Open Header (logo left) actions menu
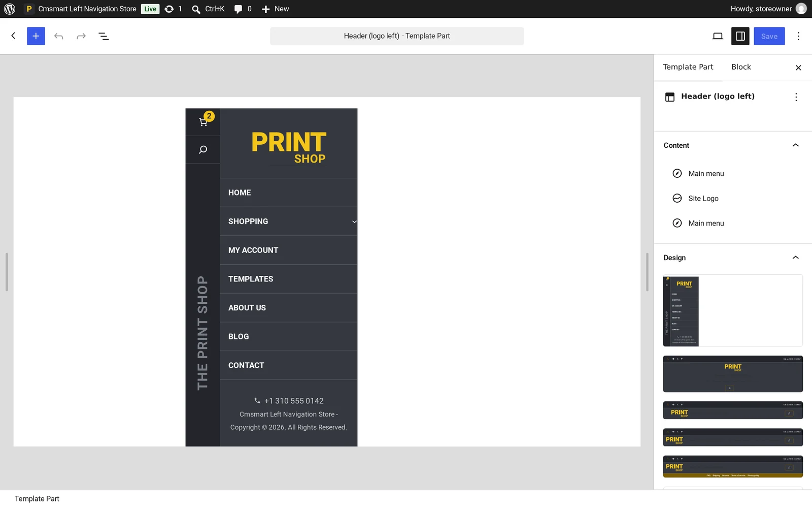Image resolution: width=812 pixels, height=508 pixels. [x=796, y=97]
